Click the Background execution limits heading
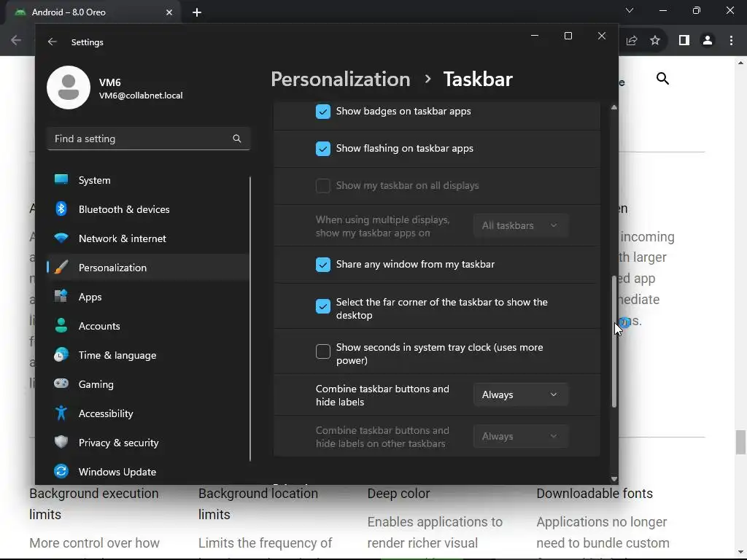 coord(94,504)
